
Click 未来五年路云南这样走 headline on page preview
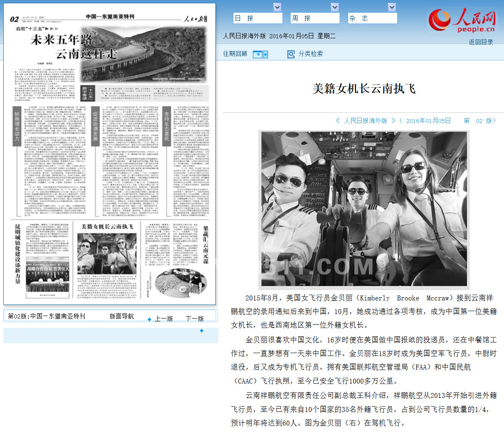74,47
